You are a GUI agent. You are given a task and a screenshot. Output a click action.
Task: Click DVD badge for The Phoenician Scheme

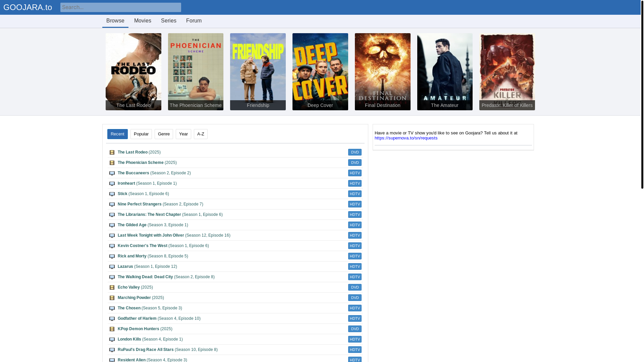click(355, 163)
